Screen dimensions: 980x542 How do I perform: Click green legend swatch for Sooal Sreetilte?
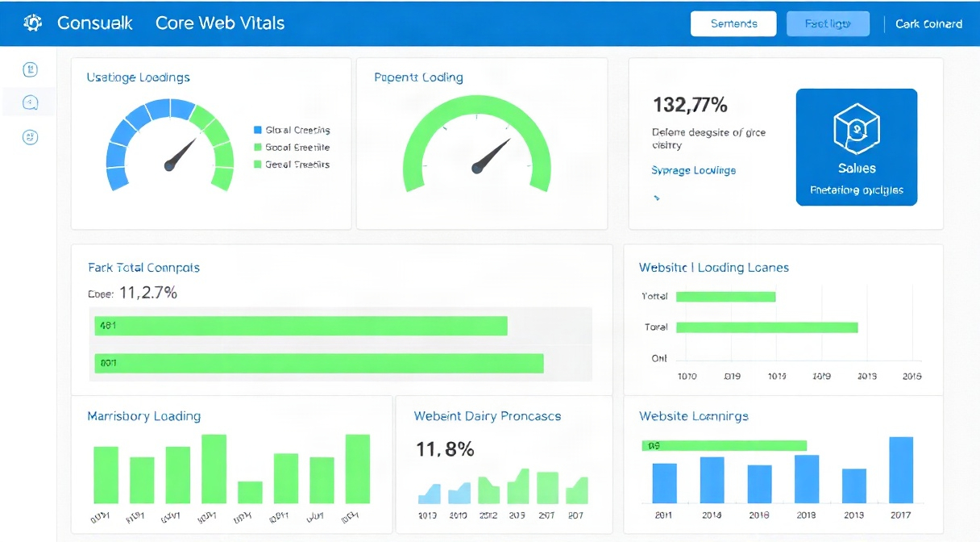point(258,147)
